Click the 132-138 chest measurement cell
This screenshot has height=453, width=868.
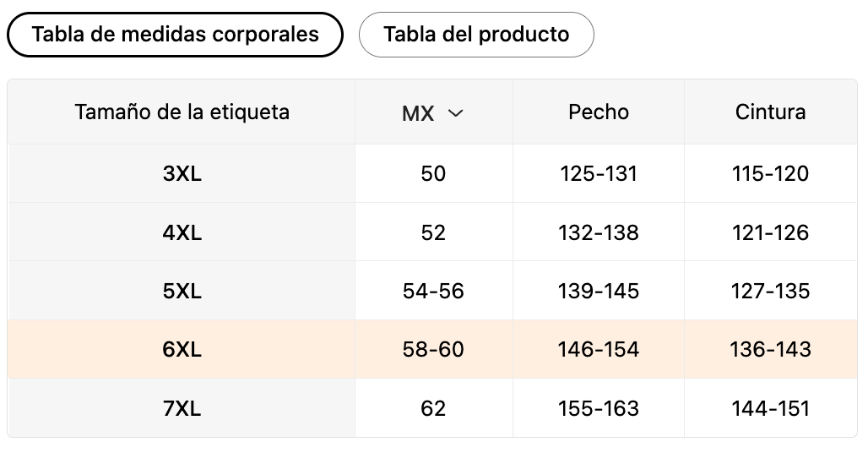pyautogui.click(x=599, y=232)
